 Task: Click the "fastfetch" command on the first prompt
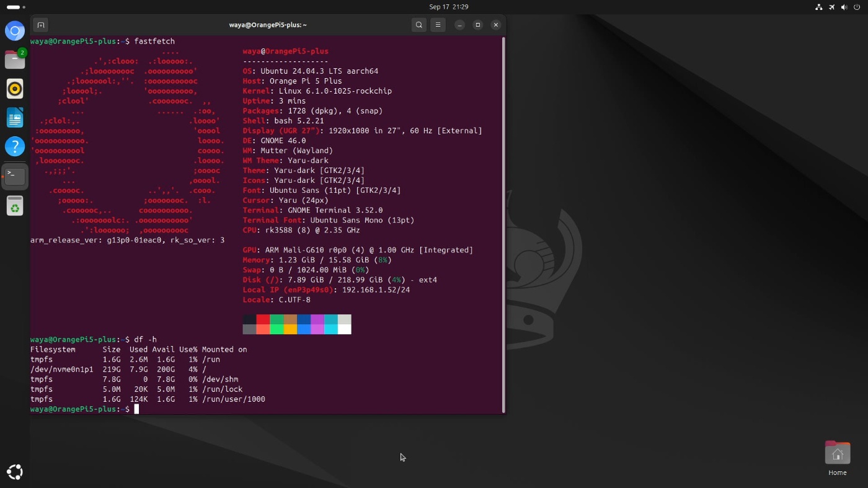point(154,42)
